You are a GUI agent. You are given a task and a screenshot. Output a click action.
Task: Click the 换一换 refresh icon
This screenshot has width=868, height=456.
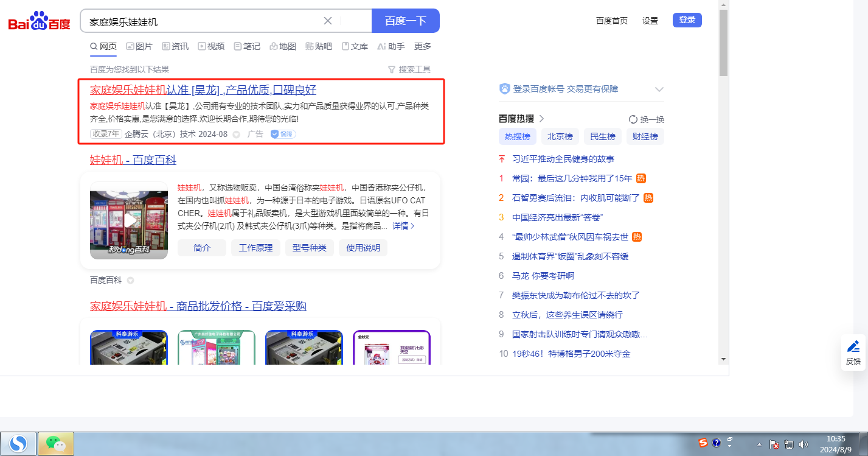coord(633,119)
